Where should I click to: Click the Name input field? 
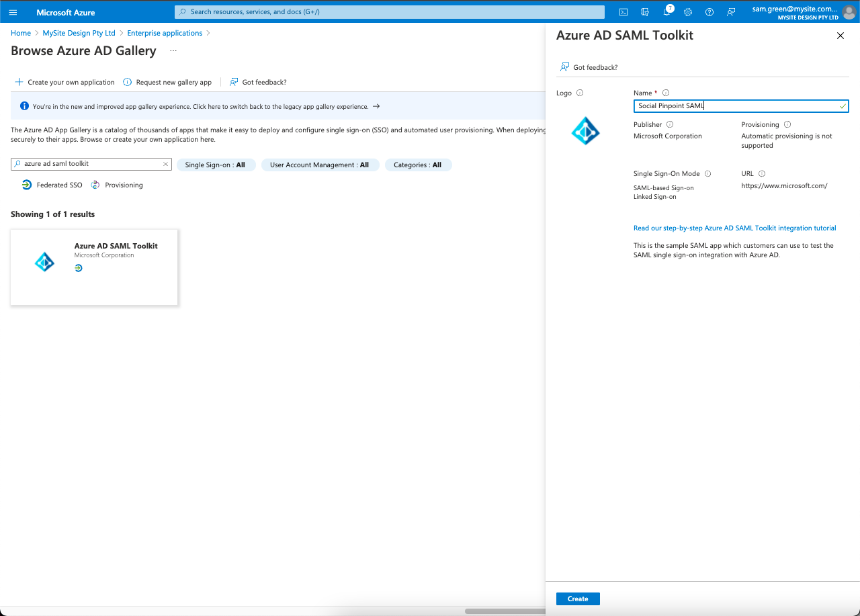[x=741, y=106]
